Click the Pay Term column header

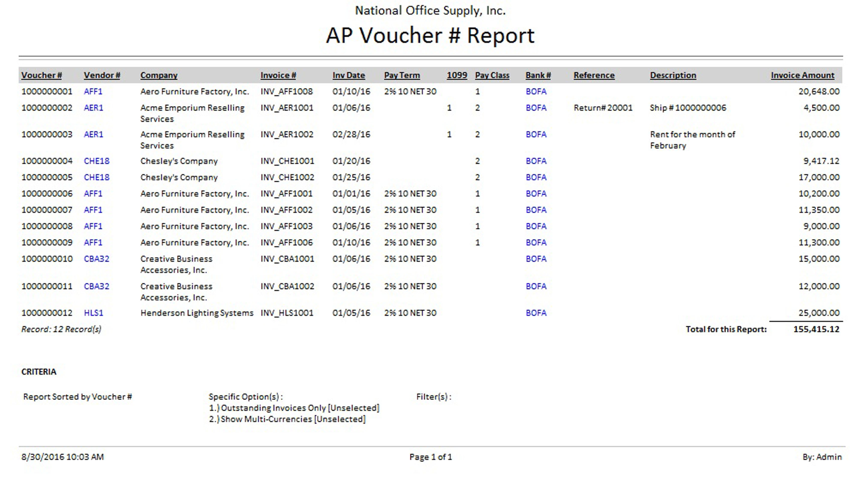(402, 75)
